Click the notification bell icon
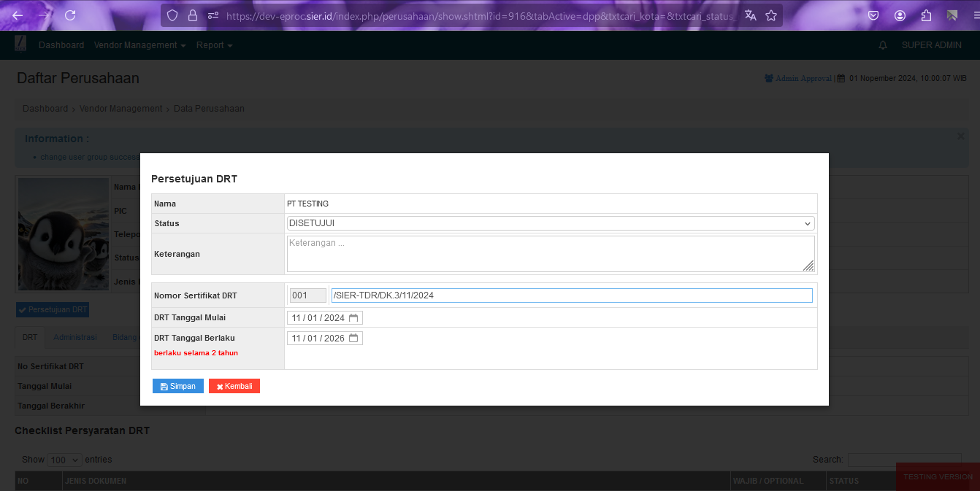Viewport: 980px width, 491px height. click(x=883, y=45)
